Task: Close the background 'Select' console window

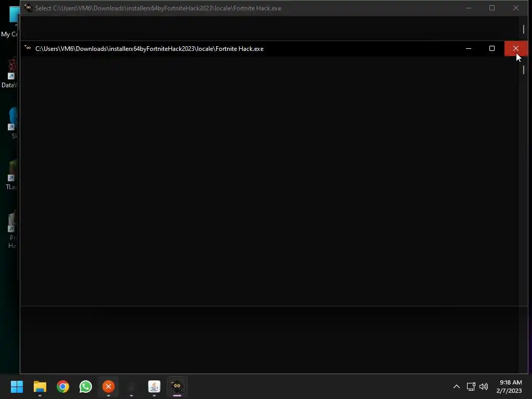Action: (516, 8)
